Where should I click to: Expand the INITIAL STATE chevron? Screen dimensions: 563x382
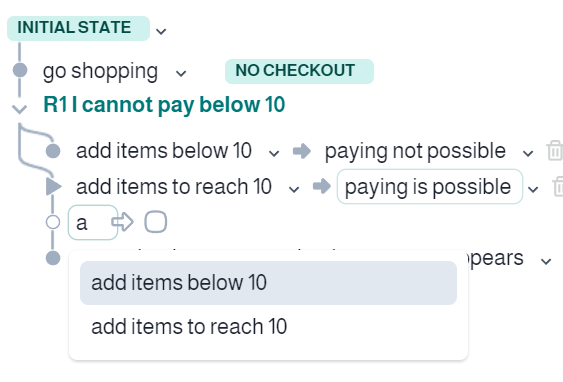pyautogui.click(x=161, y=31)
